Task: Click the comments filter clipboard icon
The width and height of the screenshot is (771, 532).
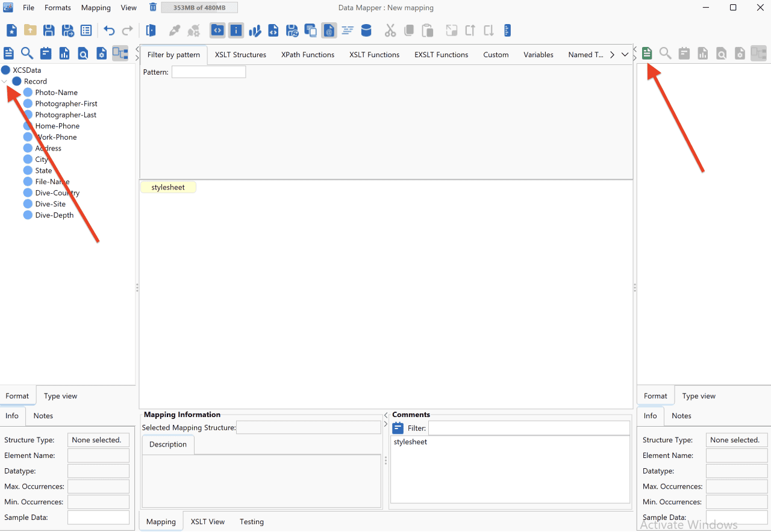Action: coord(398,428)
